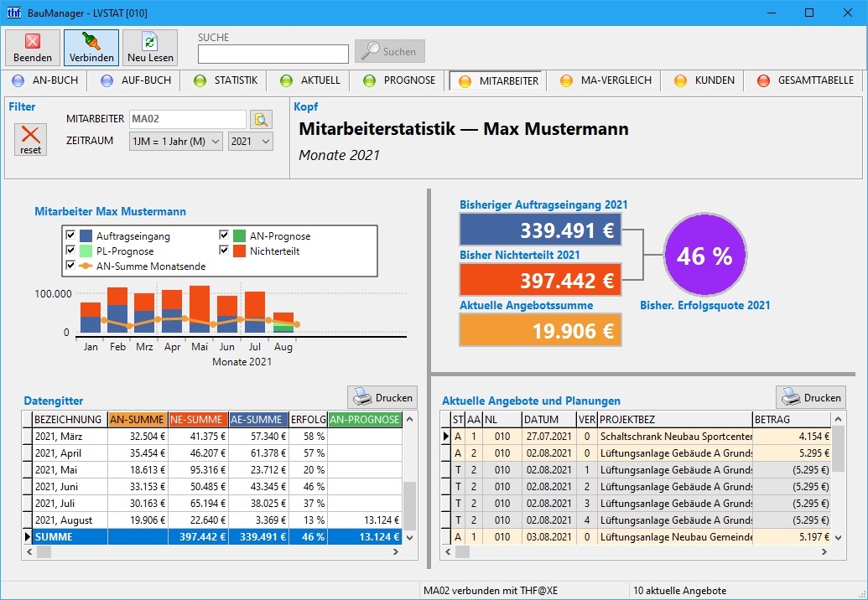This screenshot has height=600, width=868.
Task: Click the Angebote horizontal scroll left arrow
Action: pyautogui.click(x=449, y=552)
